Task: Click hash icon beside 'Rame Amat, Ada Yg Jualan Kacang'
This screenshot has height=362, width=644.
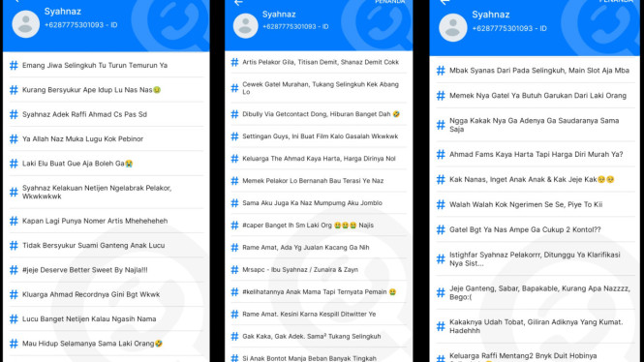Action: click(234, 248)
